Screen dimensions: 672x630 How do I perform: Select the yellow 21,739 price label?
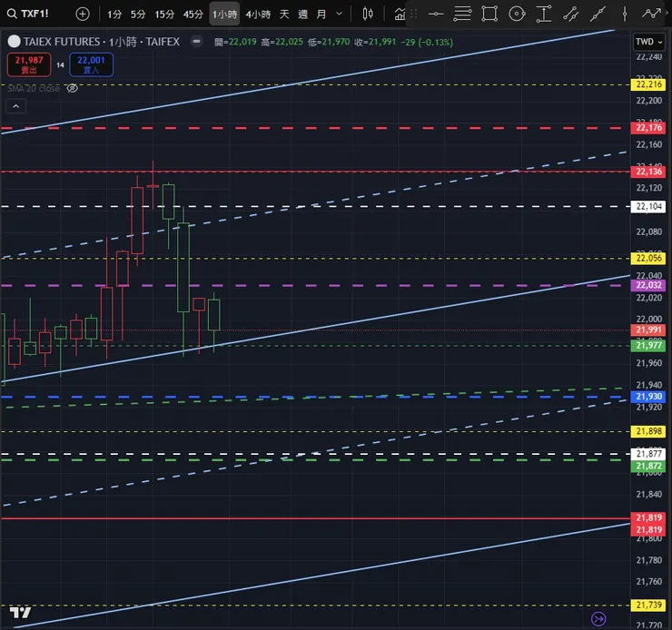pyautogui.click(x=648, y=605)
